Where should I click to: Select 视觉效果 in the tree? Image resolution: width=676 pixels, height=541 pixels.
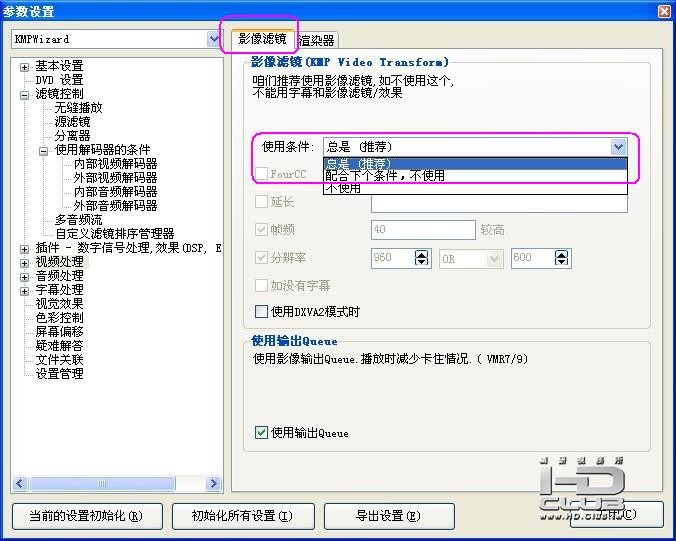[x=59, y=304]
